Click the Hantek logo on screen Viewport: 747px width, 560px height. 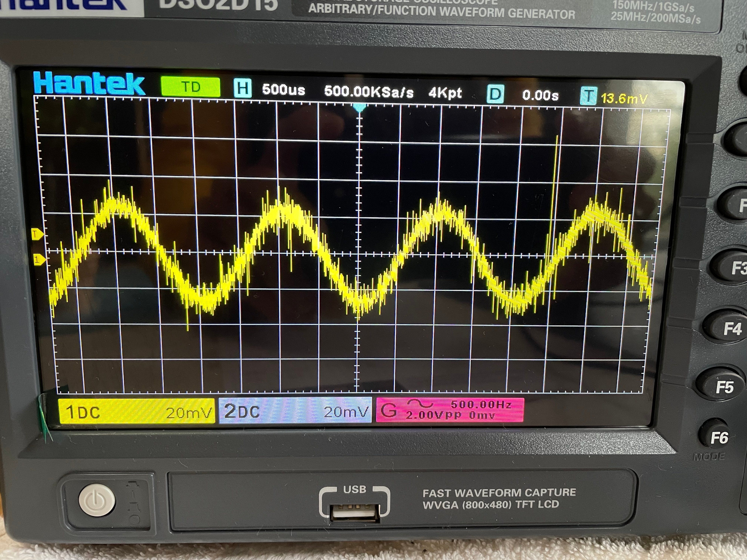[x=89, y=83]
